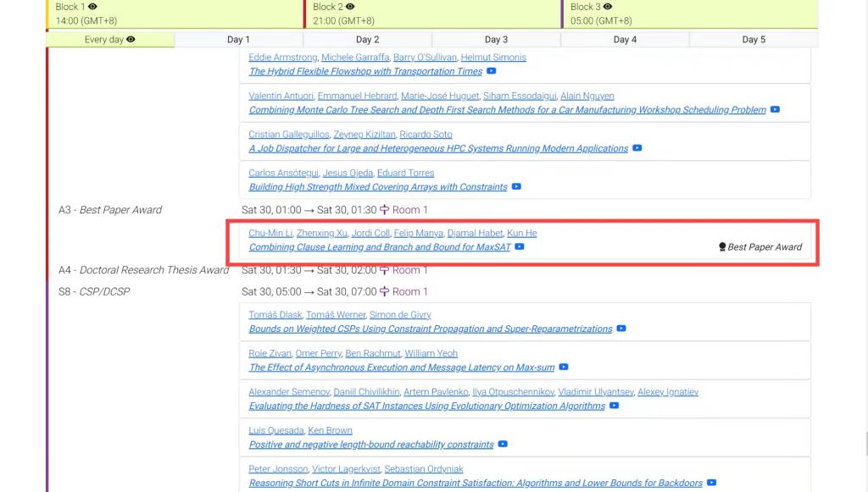
Task: Switch to the Day 3 tab
Action: coord(496,40)
